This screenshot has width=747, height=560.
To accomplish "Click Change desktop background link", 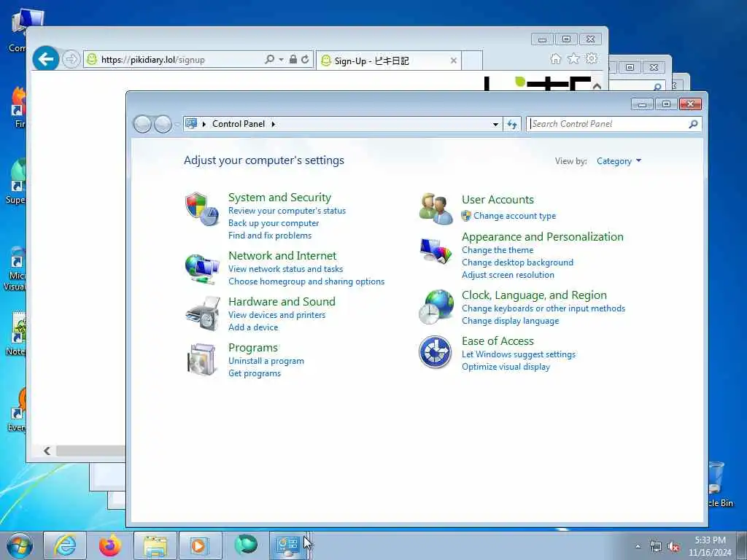I will pyautogui.click(x=517, y=262).
